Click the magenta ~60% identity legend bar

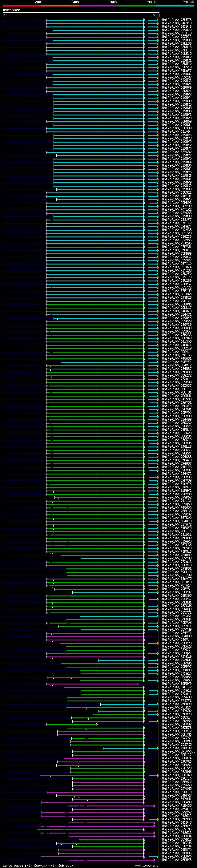pyautogui.click(x=98, y=6)
